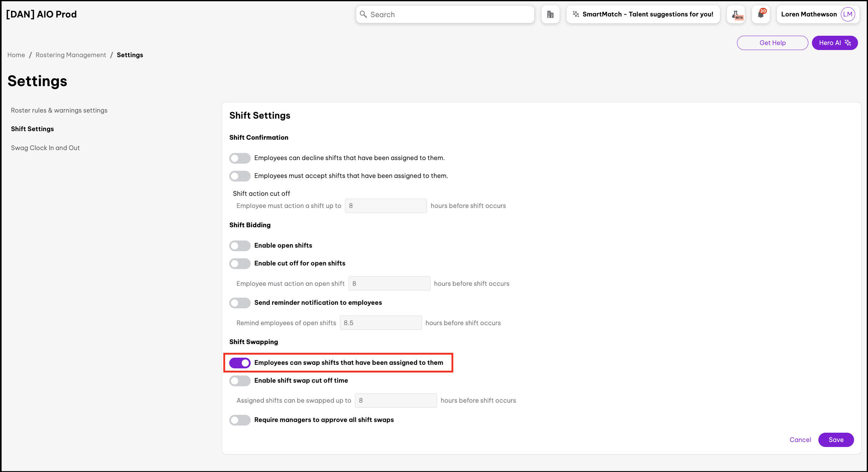Turn on reminder notification to employees
This screenshot has width=868, height=472.
[240, 303]
